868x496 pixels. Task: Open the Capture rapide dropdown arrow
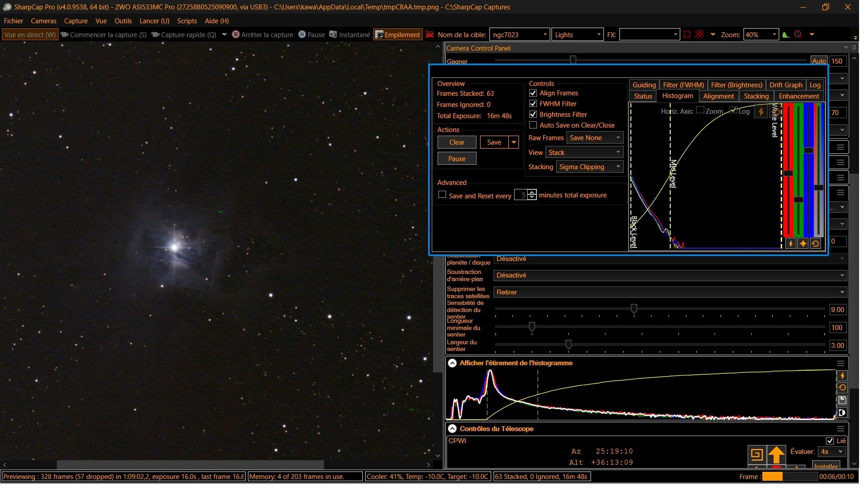click(224, 34)
